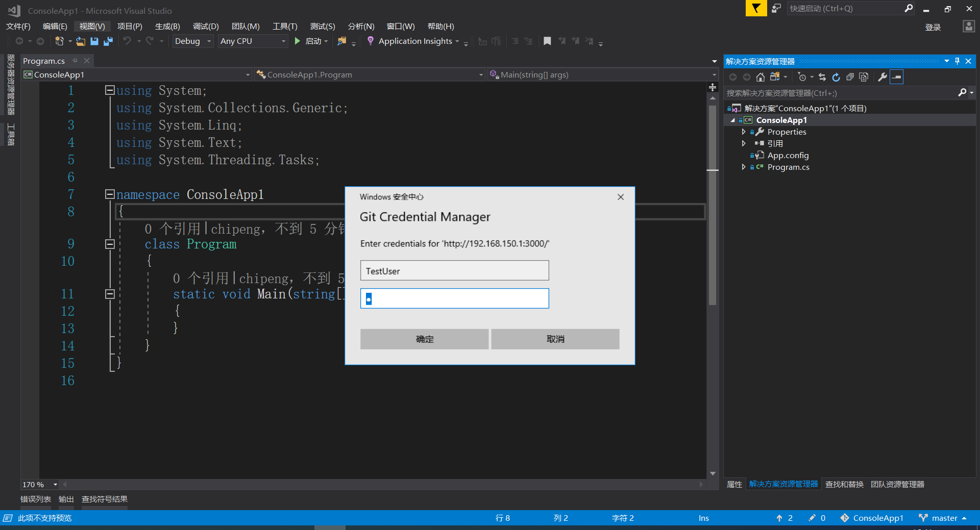The image size is (980, 530).
Task: Switch to the 错误列表 tab
Action: tap(36, 499)
